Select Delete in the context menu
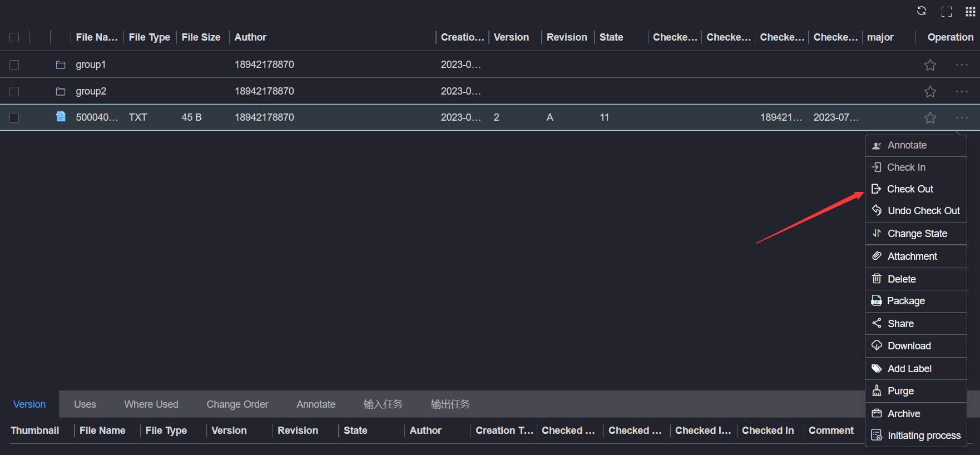Screen dimensions: 980x455 916,279
